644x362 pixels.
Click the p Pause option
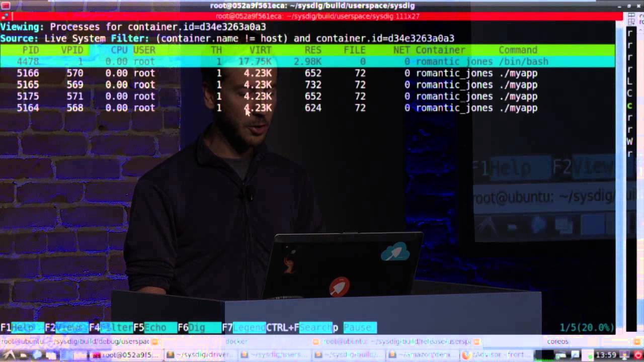coord(354,328)
